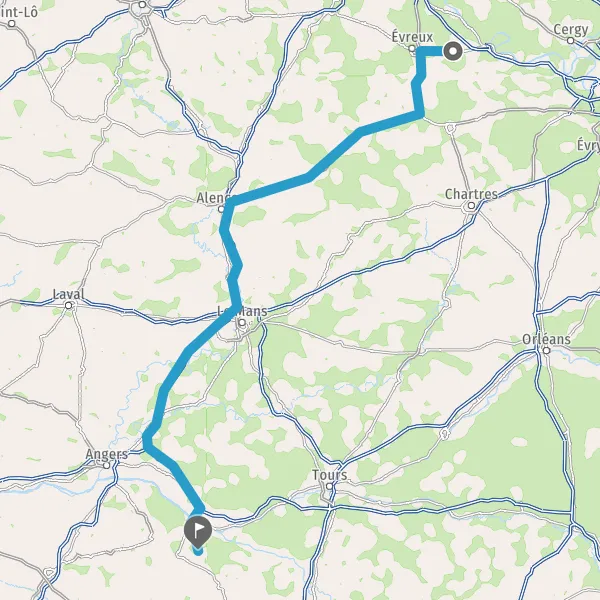Select the Tours city label
Screen dimensions: 600x600
coord(329,475)
